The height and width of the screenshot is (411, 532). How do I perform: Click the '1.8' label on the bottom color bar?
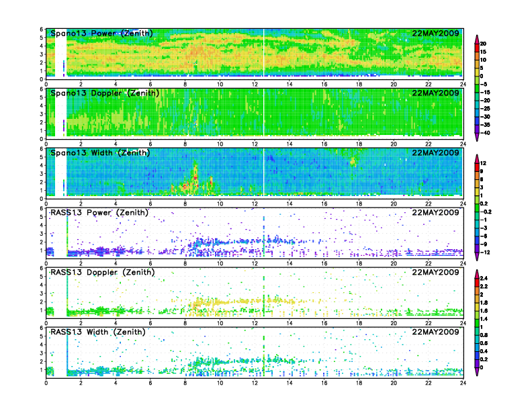pyautogui.click(x=484, y=303)
